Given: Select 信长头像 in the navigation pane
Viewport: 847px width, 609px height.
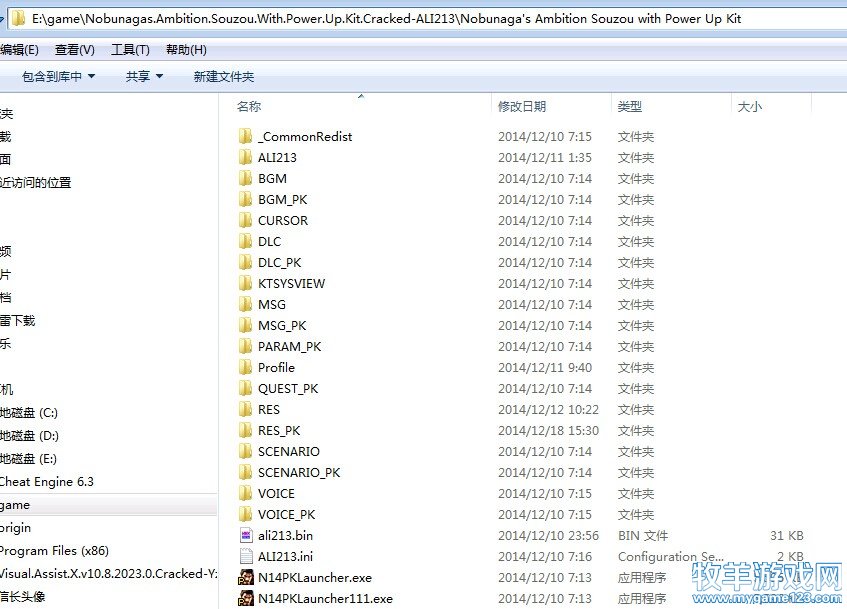Looking at the screenshot, I should pyautogui.click(x=23, y=597).
